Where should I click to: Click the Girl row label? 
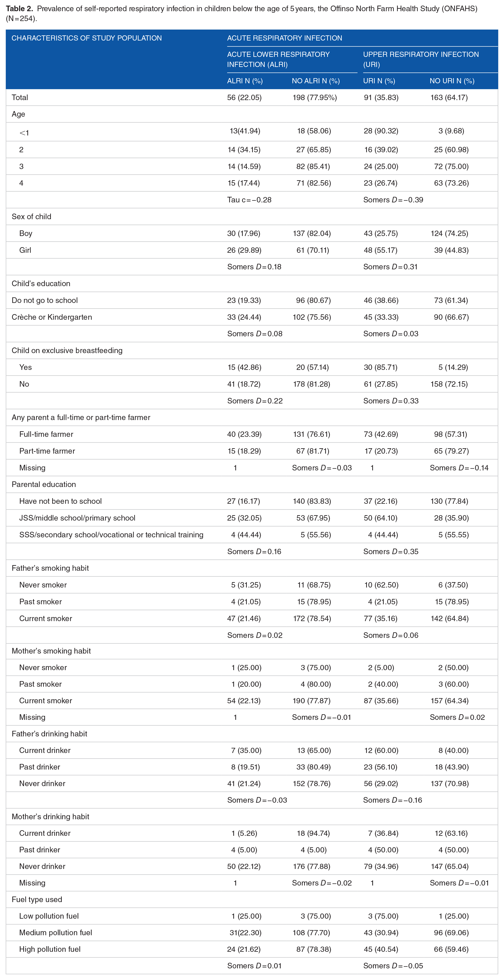pos(25,250)
